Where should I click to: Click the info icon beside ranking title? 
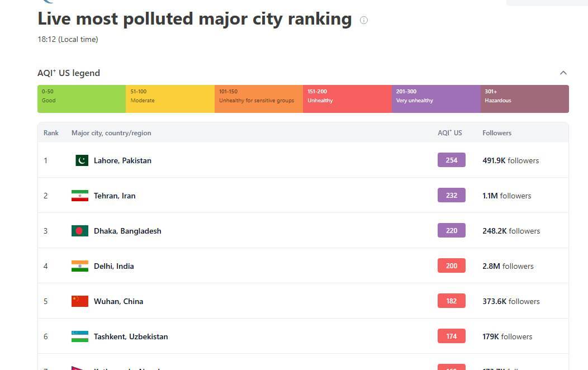click(364, 20)
